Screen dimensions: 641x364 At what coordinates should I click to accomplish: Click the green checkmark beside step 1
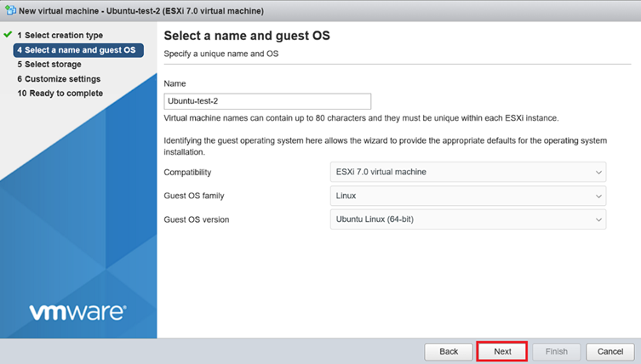coord(8,35)
